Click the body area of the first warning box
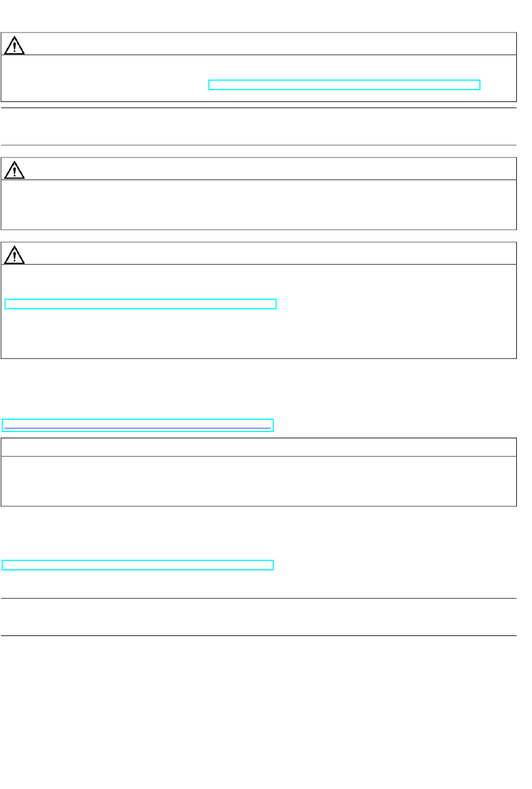 coord(259,78)
